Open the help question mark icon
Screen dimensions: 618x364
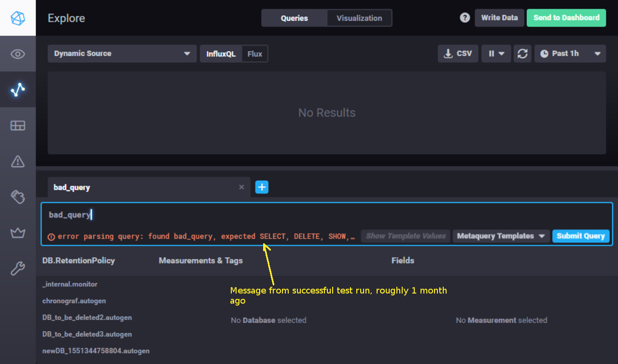(464, 17)
